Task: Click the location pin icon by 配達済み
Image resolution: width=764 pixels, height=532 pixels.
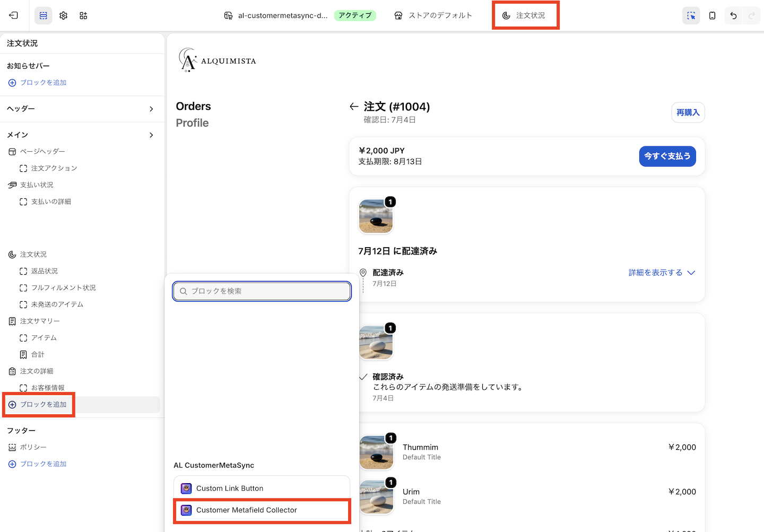Action: pos(363,273)
